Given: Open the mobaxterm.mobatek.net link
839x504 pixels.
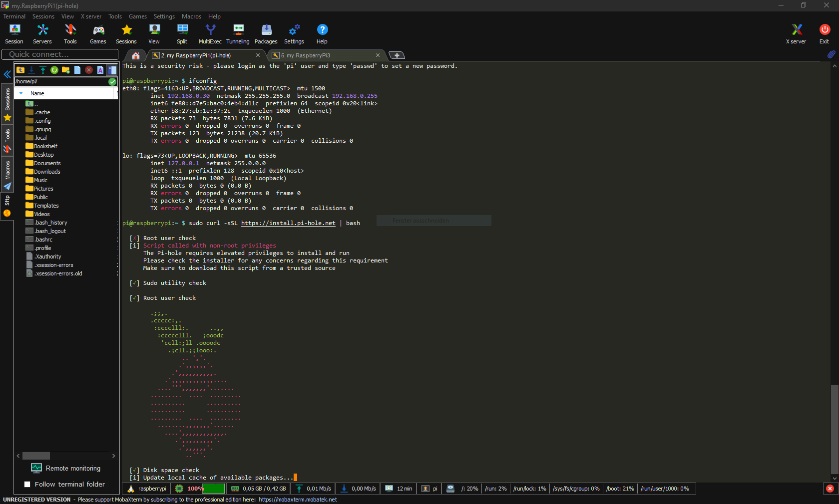Looking at the screenshot, I should pyautogui.click(x=298, y=500).
